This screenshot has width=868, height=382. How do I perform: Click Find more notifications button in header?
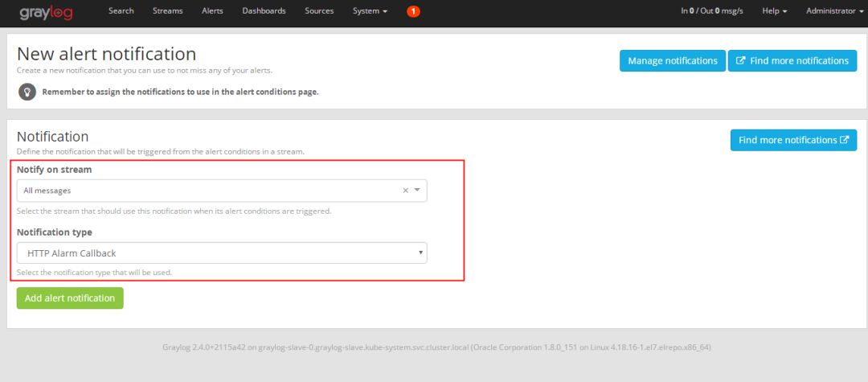pyautogui.click(x=792, y=61)
